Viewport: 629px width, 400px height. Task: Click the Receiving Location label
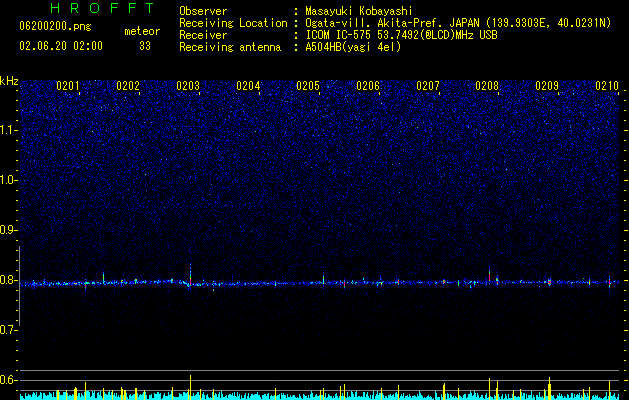click(x=233, y=23)
